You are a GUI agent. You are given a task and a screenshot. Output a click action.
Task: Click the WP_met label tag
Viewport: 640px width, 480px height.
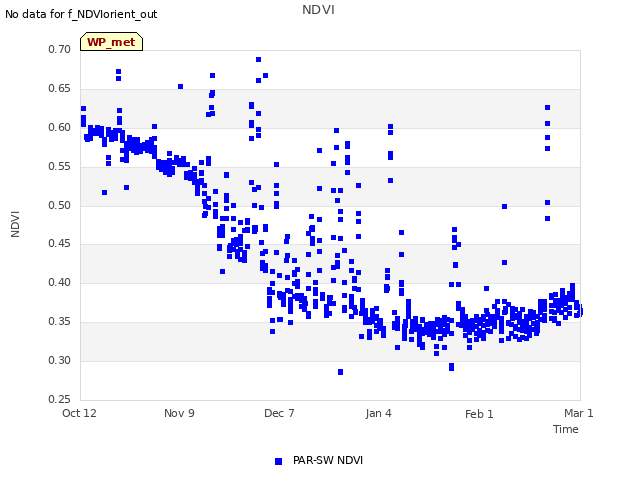(x=111, y=42)
